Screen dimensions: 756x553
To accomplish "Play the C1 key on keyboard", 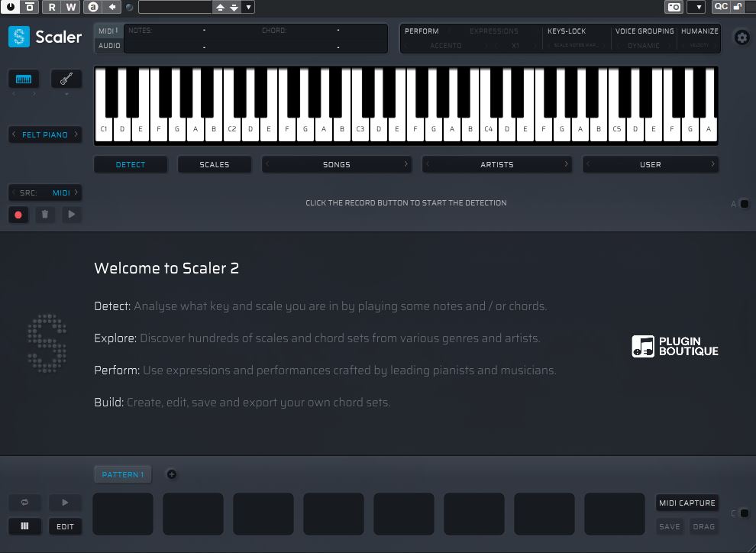I will 104,128.
